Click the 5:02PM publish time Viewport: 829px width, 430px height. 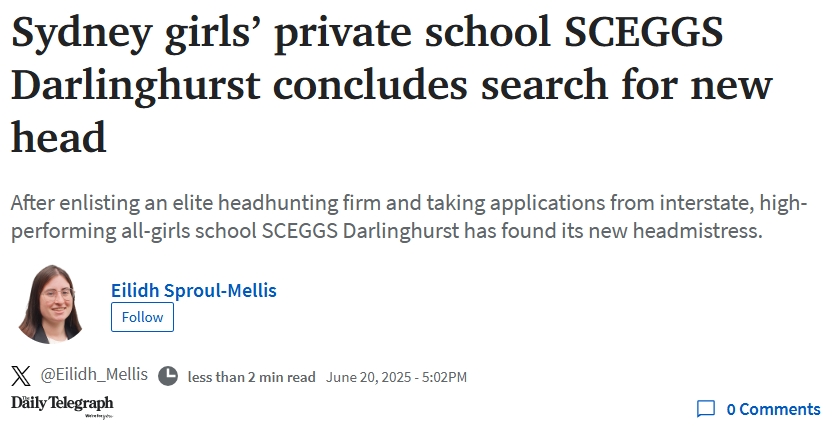[x=444, y=377]
